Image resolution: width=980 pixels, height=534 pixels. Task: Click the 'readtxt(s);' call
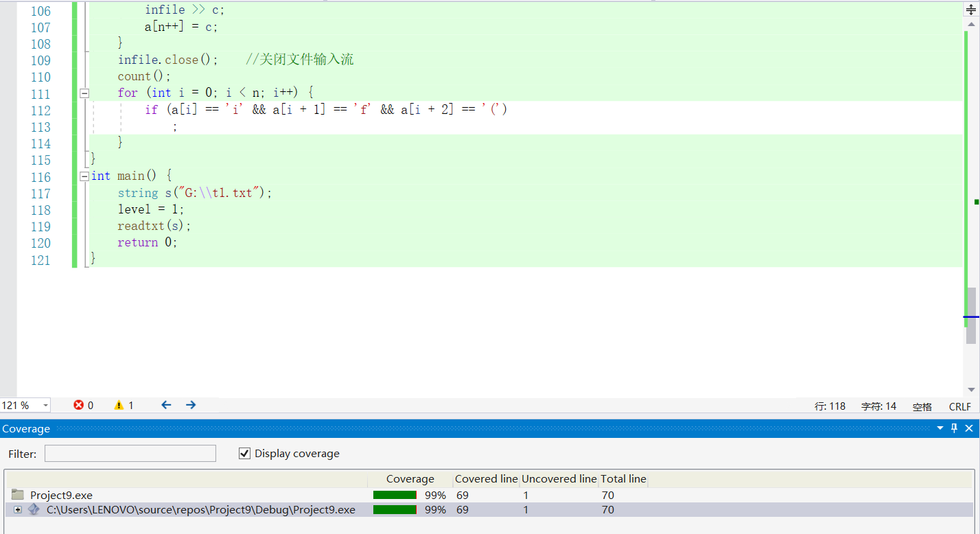[x=154, y=226]
